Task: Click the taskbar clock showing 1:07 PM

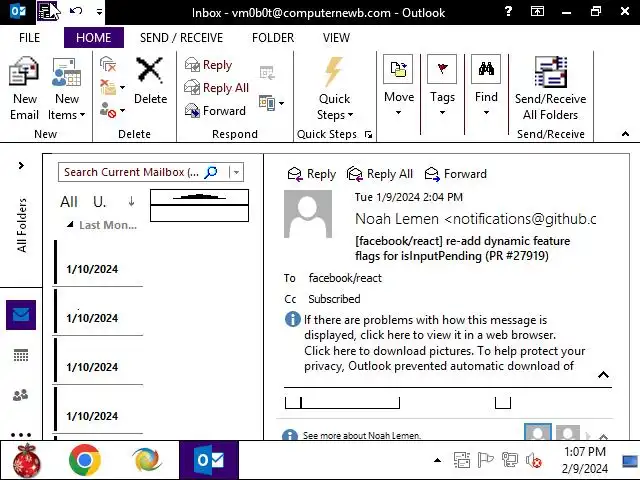Action: click(x=584, y=460)
